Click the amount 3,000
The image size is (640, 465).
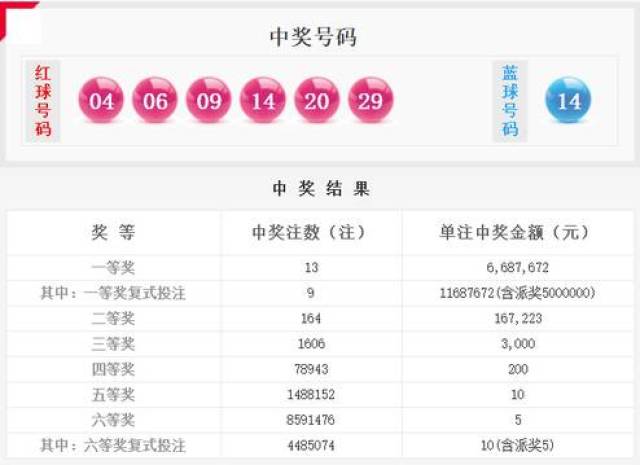coord(518,343)
